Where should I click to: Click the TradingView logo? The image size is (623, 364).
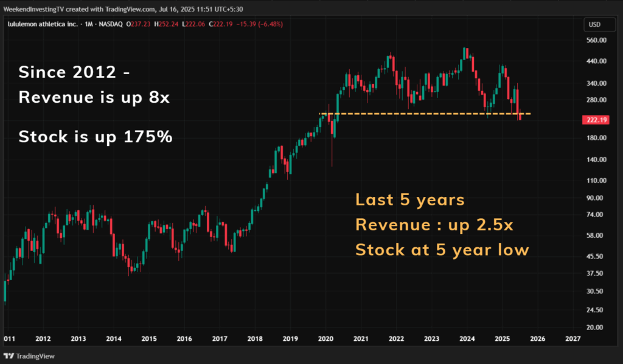[29, 356]
